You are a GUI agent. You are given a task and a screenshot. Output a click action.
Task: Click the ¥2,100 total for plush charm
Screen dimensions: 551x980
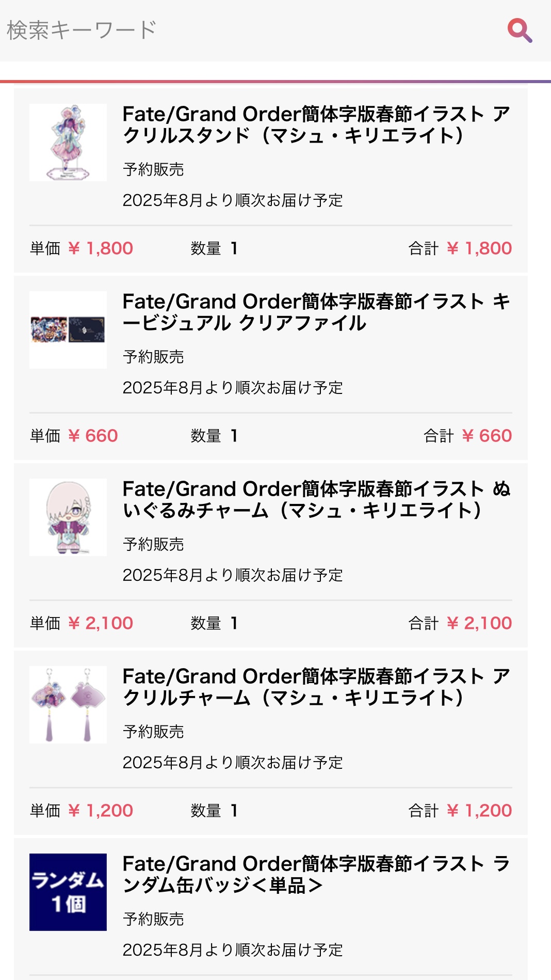(x=479, y=623)
